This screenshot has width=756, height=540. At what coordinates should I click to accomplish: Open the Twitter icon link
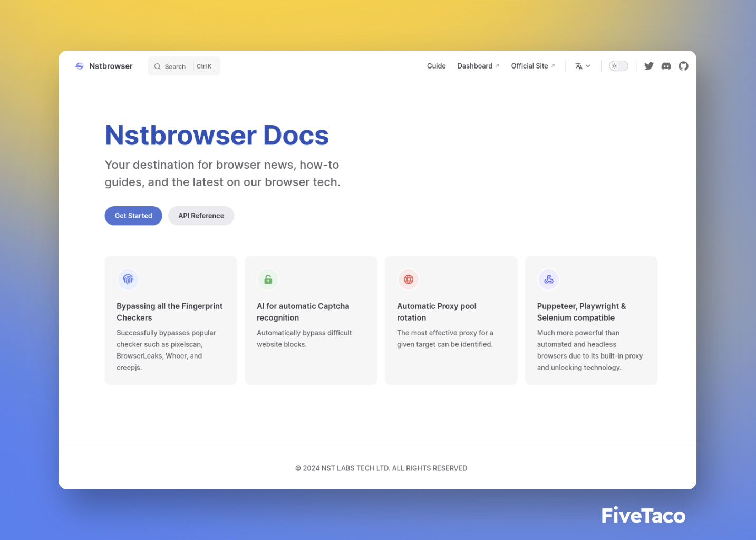click(x=649, y=66)
